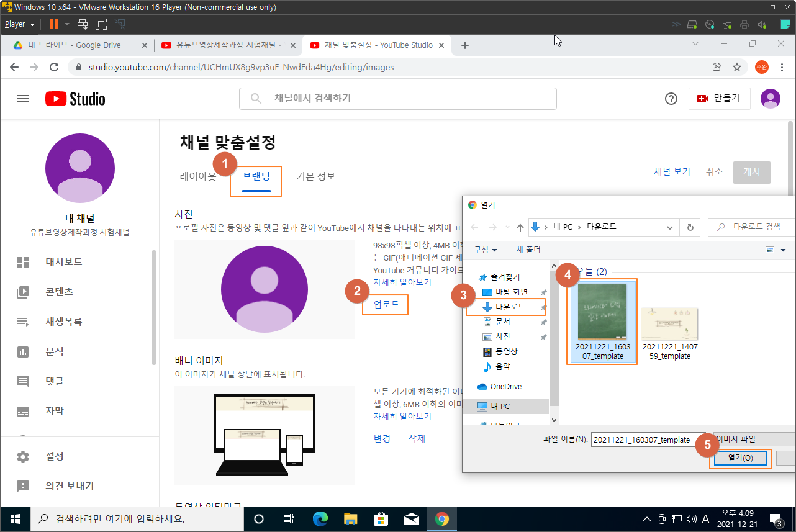The width and height of the screenshot is (796, 532).
Task: Click the YouTube Studio logo
Action: 75,99
